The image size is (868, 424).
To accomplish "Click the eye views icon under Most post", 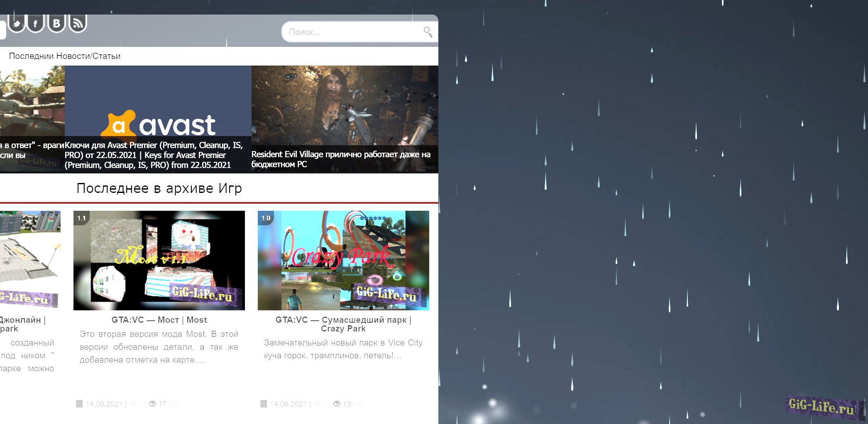I will click(152, 404).
